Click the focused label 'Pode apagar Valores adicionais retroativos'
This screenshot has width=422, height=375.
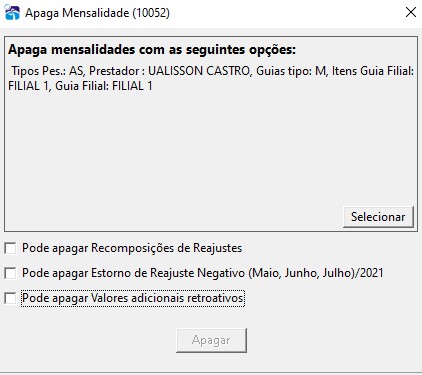[133, 298]
